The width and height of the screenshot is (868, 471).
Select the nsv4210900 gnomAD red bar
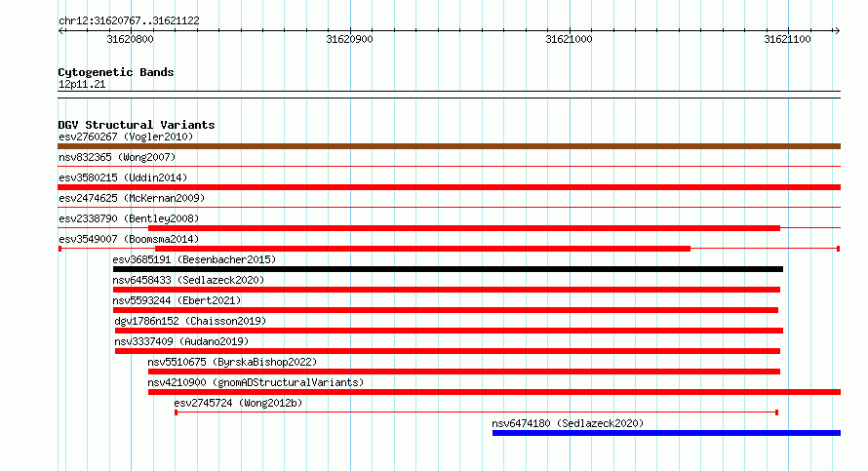pyautogui.click(x=494, y=392)
